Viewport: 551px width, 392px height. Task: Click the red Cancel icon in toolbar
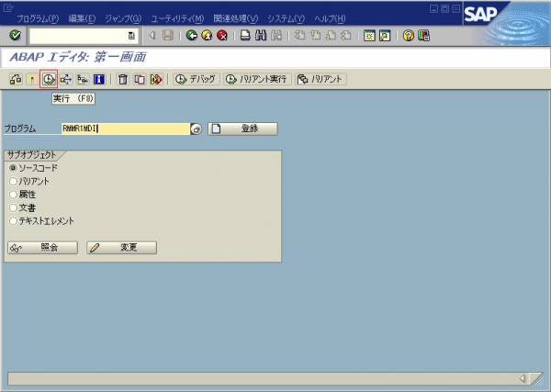(x=222, y=36)
